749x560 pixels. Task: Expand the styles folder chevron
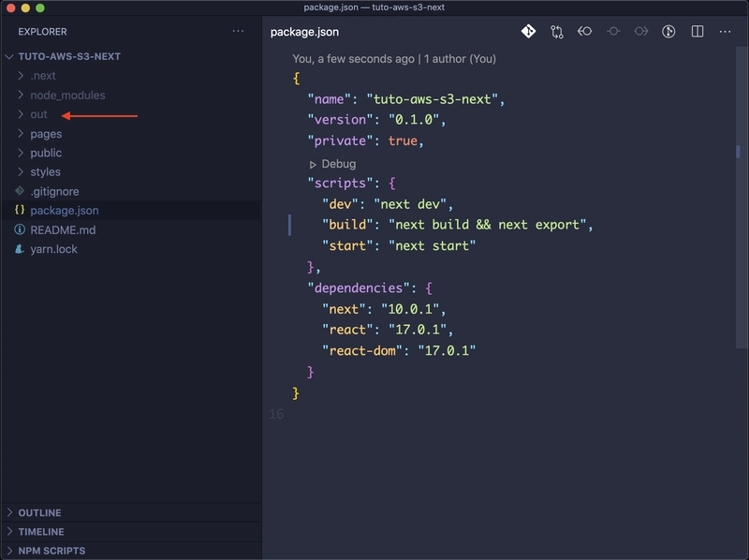tap(21, 171)
